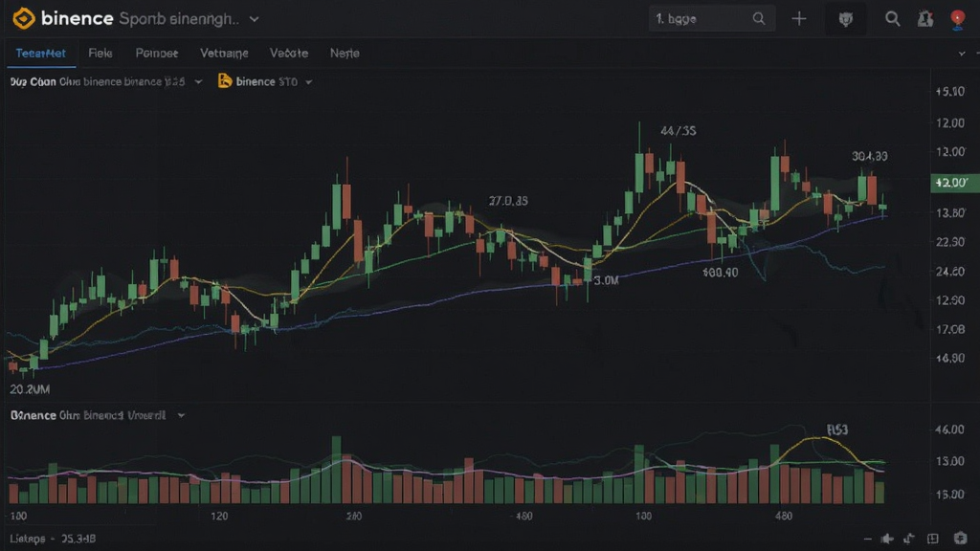Click the bottom bar minus zoom button
The width and height of the screenshot is (980, 551).
click(x=867, y=539)
